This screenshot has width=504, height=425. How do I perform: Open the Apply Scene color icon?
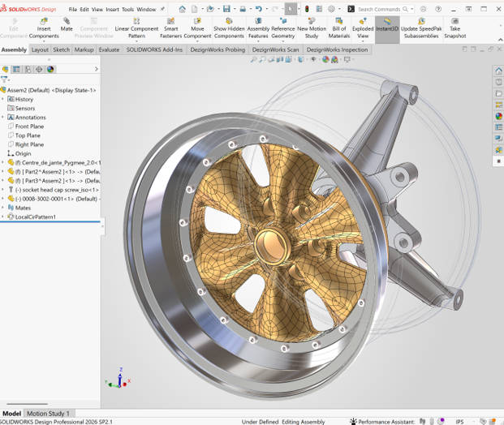(x=334, y=59)
